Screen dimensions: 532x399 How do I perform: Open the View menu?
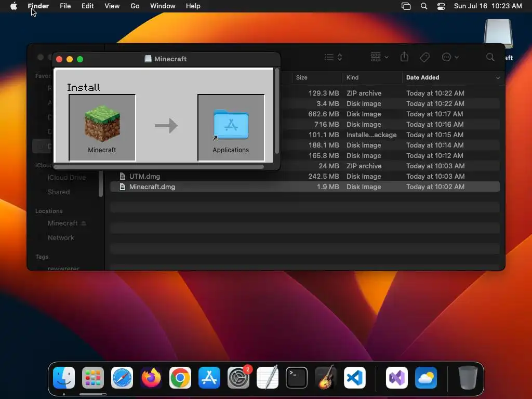pos(112,6)
